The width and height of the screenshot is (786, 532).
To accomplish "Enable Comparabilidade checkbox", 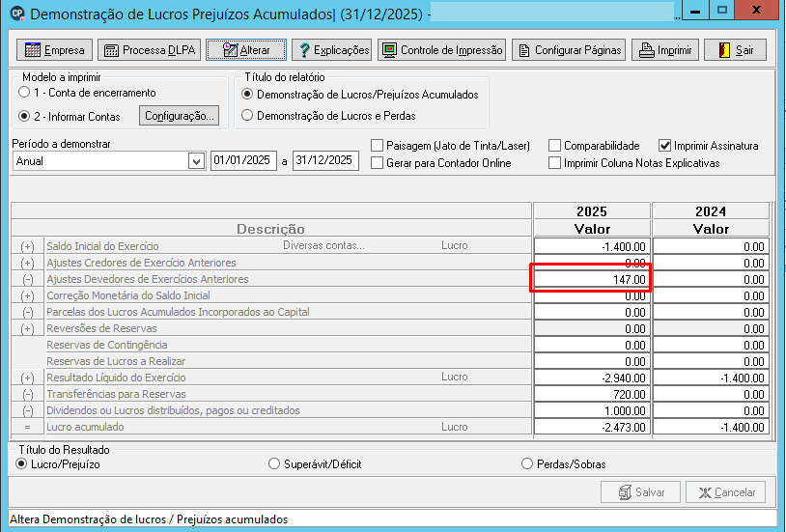I will (554, 146).
